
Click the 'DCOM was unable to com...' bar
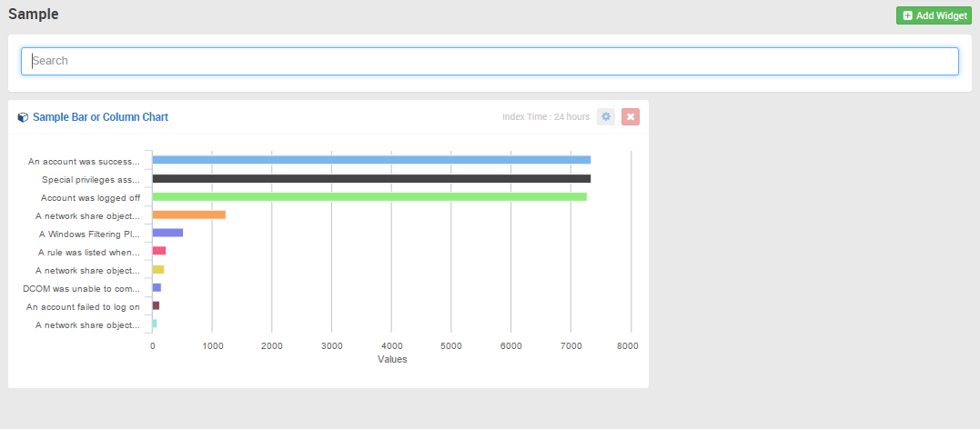[157, 288]
